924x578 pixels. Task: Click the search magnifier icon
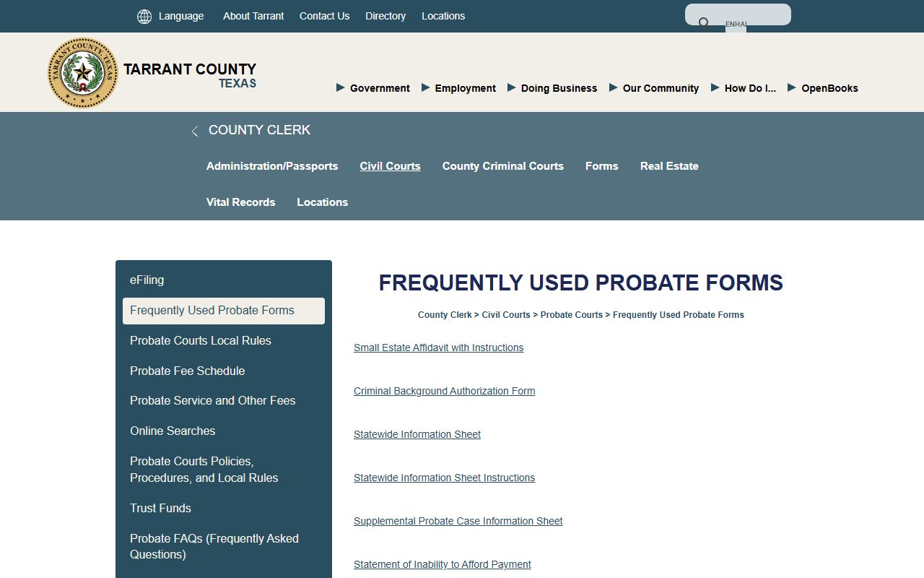[704, 23]
